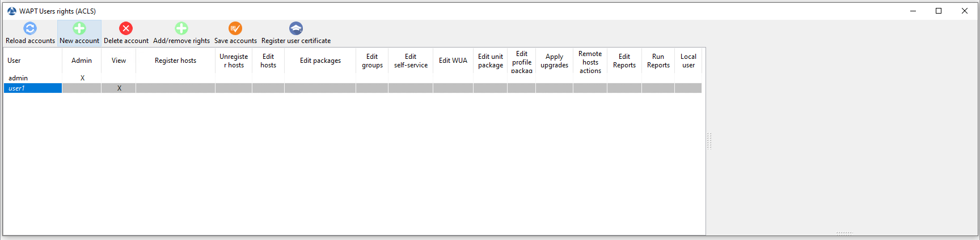Toggle Admin X cell for admin

(82, 78)
